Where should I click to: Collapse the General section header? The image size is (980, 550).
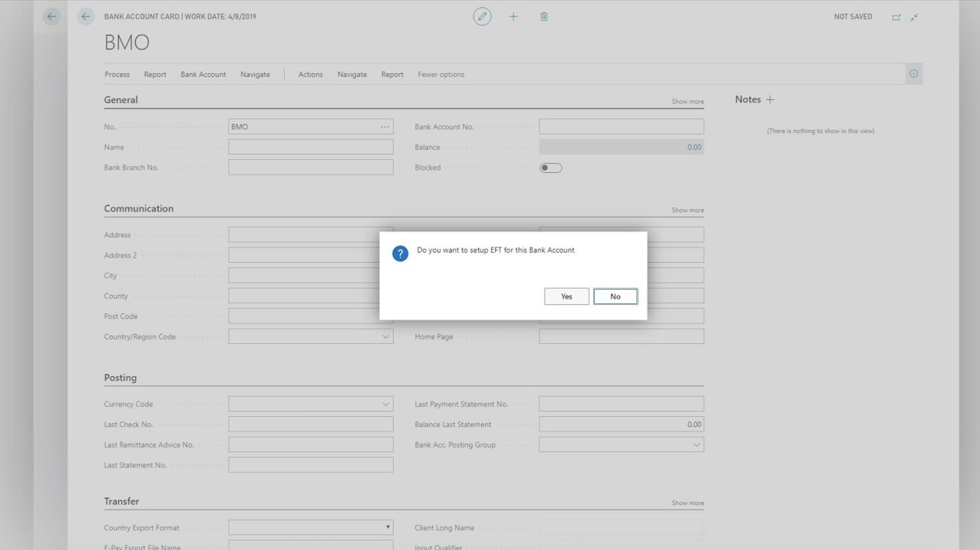(121, 100)
